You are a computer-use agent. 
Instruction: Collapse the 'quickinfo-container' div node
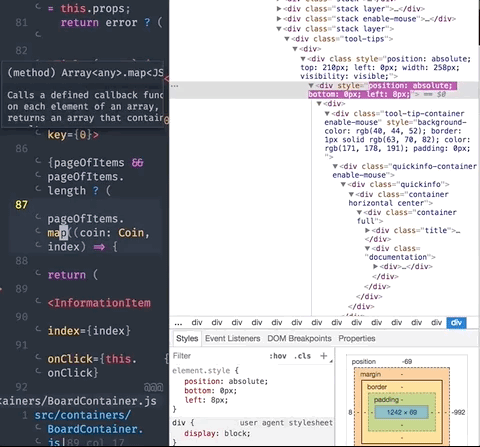335,166
